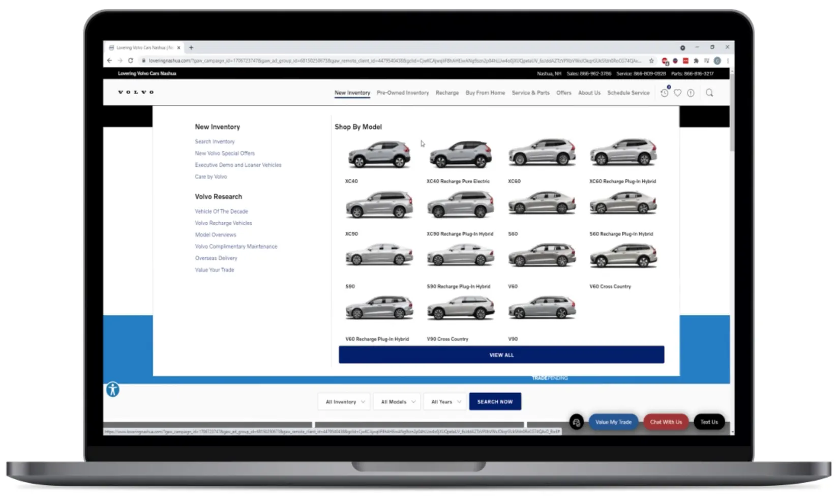Open the All Years dropdown

pyautogui.click(x=445, y=402)
